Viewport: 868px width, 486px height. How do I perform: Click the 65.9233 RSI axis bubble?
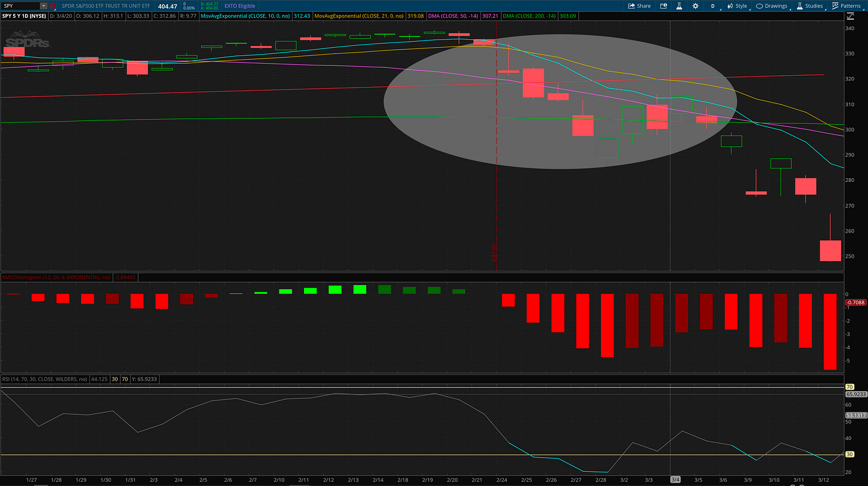click(x=856, y=394)
